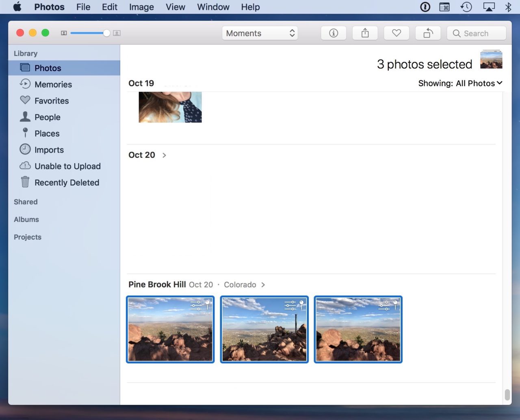Click the selected photos stack thumbnail
Image resolution: width=520 pixels, height=420 pixels.
[491, 60]
